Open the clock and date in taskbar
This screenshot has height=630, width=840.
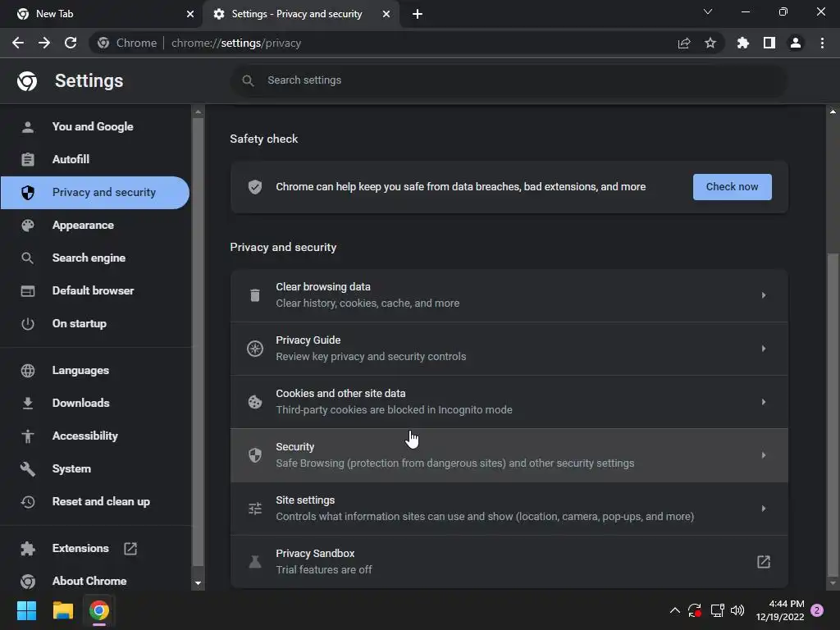[x=780, y=610]
